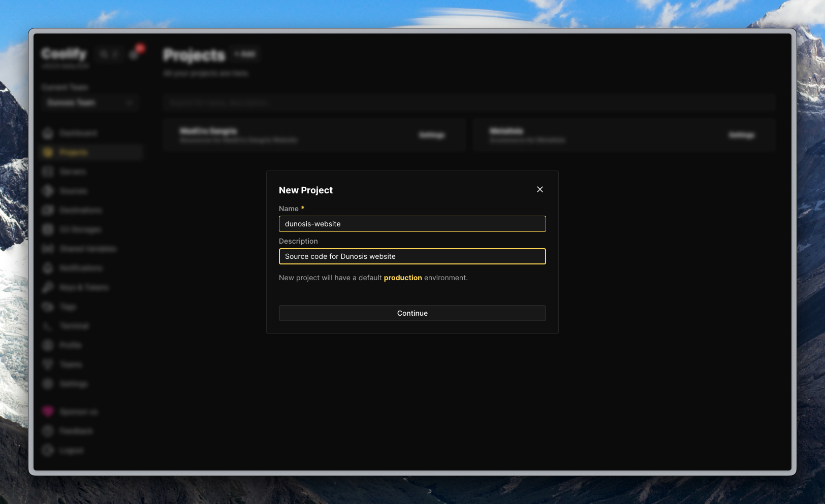View the notification bell with red badge
Image resolution: width=825 pixels, height=504 pixels.
click(x=134, y=54)
